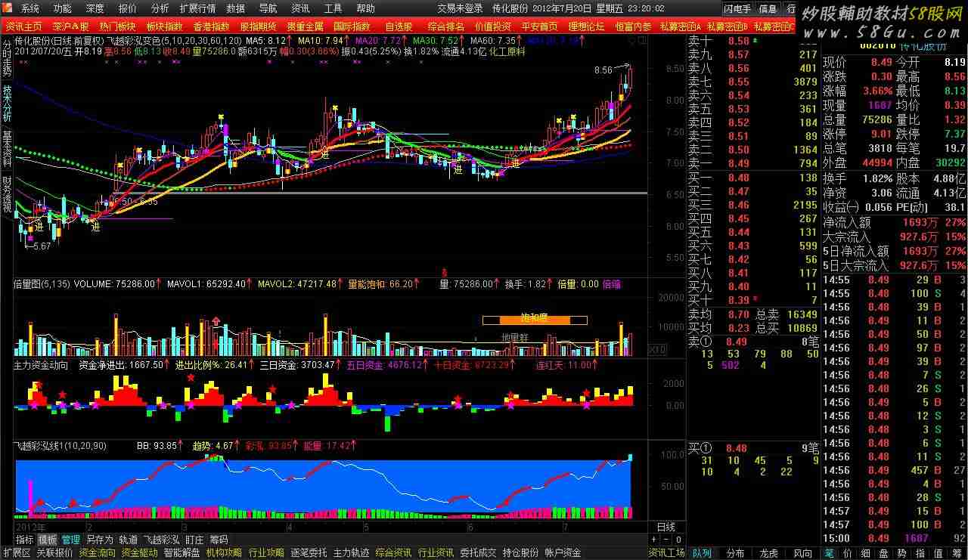Open the 分析 menu
968x560 pixels.
pyautogui.click(x=160, y=8)
